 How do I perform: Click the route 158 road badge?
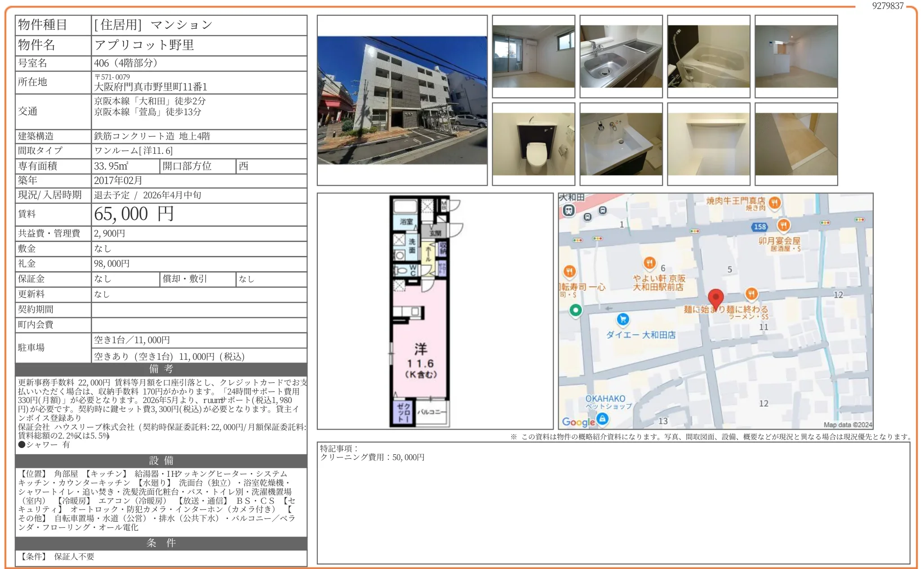click(x=760, y=227)
